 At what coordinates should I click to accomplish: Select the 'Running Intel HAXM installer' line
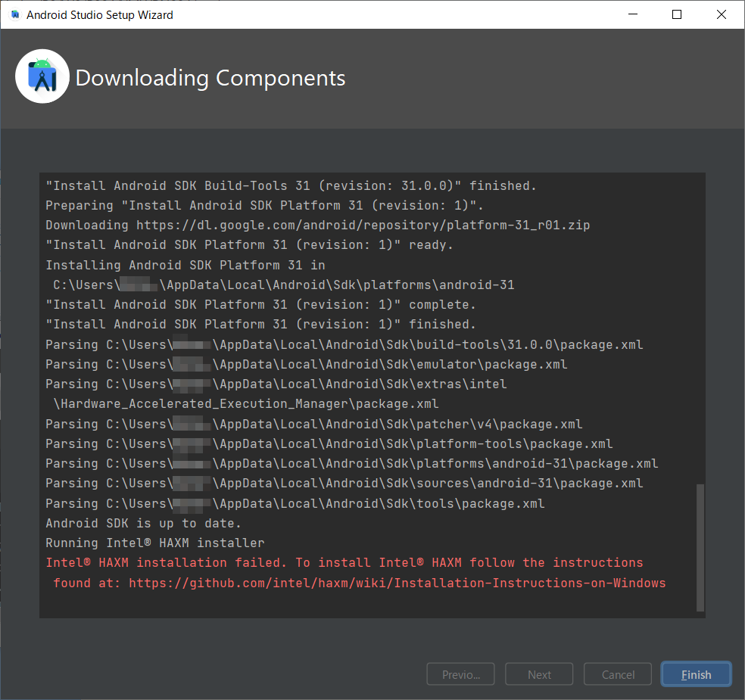pyautogui.click(x=154, y=543)
